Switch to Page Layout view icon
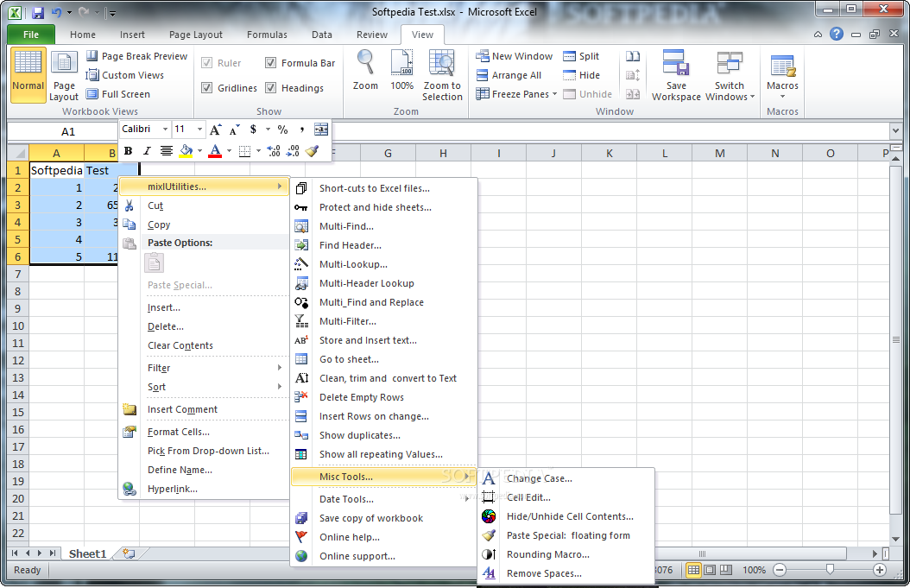The image size is (910, 588). pos(64,75)
